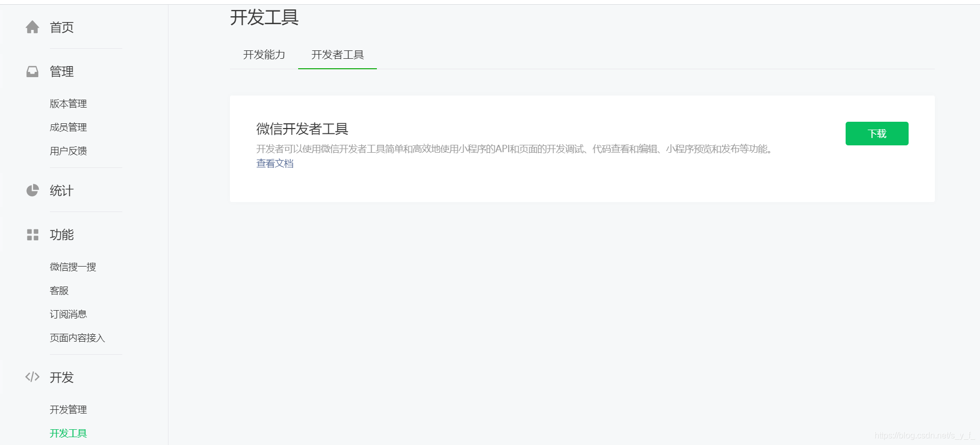Click the grid icon beside 功能

coord(33,235)
